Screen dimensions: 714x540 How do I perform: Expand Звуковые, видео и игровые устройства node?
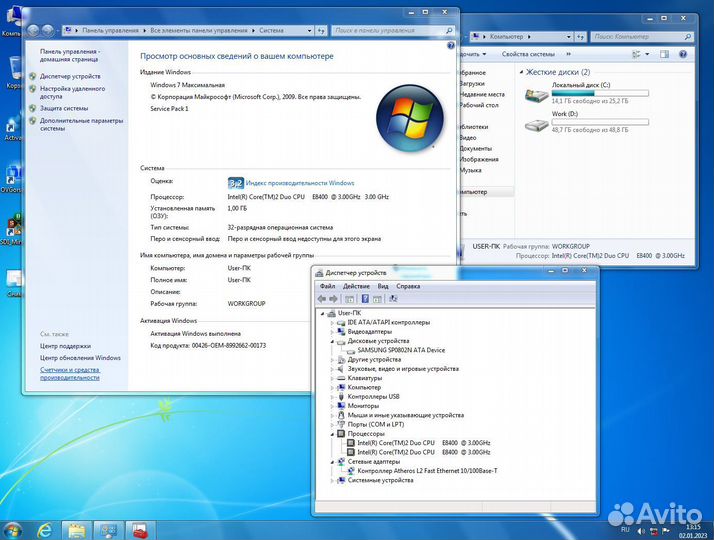[332, 369]
